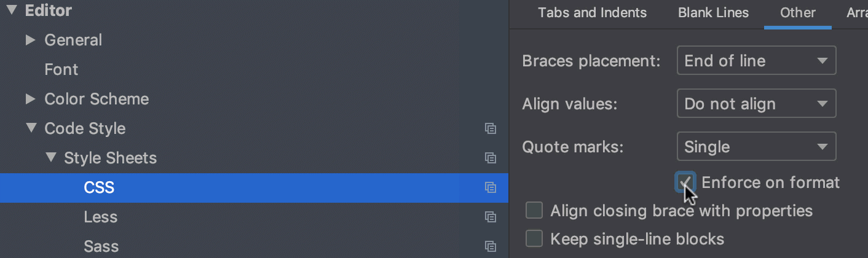Screen dimensions: 868x258
Task: Select Less under Style Sheets
Action: tap(100, 217)
